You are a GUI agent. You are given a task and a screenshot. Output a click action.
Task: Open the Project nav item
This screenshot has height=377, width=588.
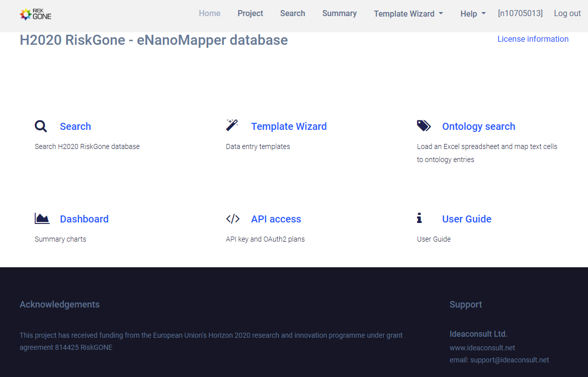click(x=250, y=14)
